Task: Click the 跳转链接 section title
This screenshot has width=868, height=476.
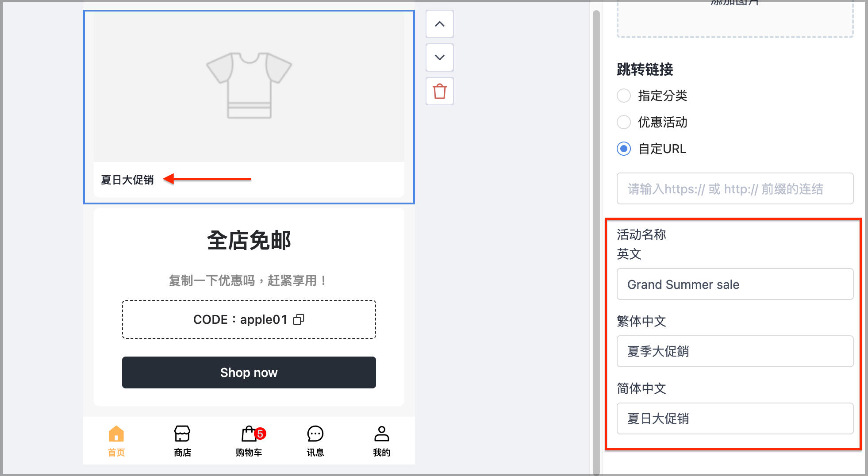Action: point(645,69)
